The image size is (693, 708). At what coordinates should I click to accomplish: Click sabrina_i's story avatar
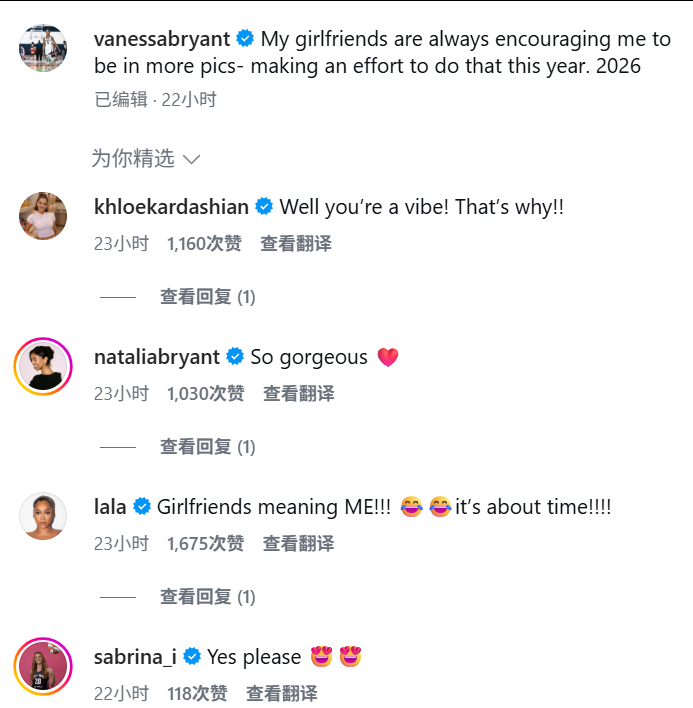pos(43,665)
